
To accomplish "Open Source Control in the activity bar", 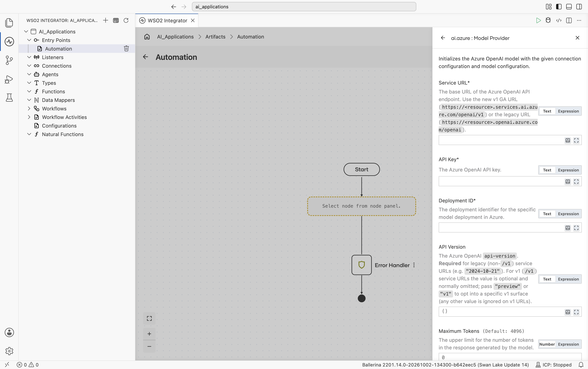I will pos(9,60).
